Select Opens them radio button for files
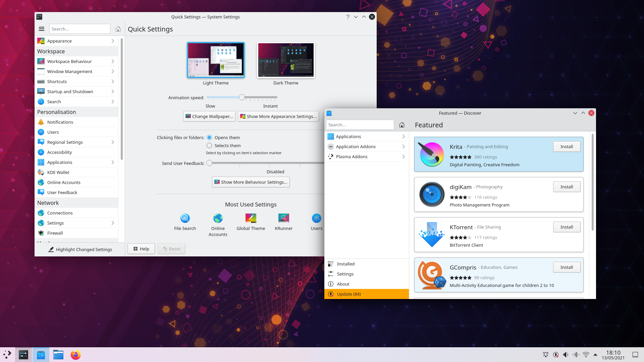This screenshot has width=644, height=362. pos(209,137)
